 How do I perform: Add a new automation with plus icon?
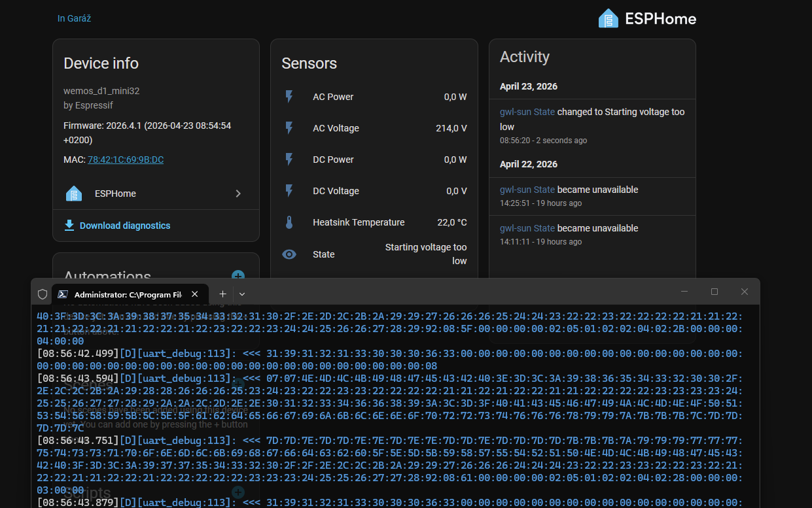click(238, 277)
